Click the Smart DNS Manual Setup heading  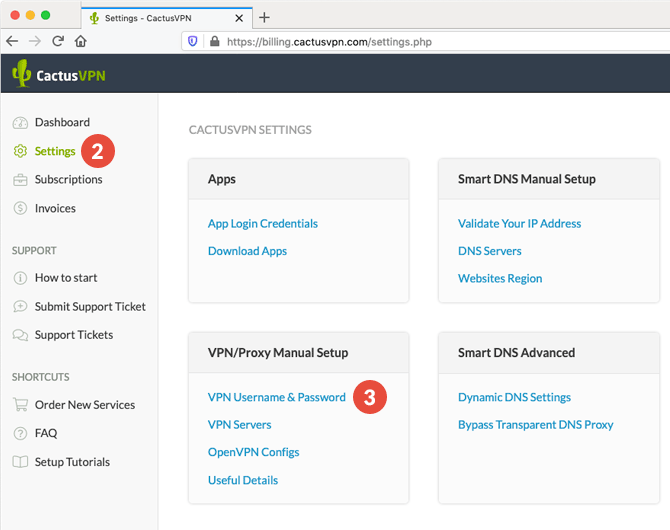pos(526,179)
